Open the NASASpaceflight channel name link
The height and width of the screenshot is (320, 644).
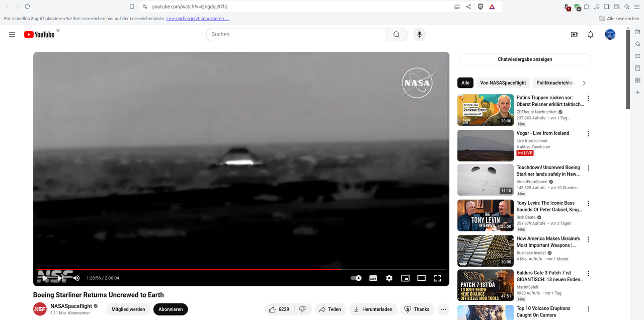[x=71, y=306]
